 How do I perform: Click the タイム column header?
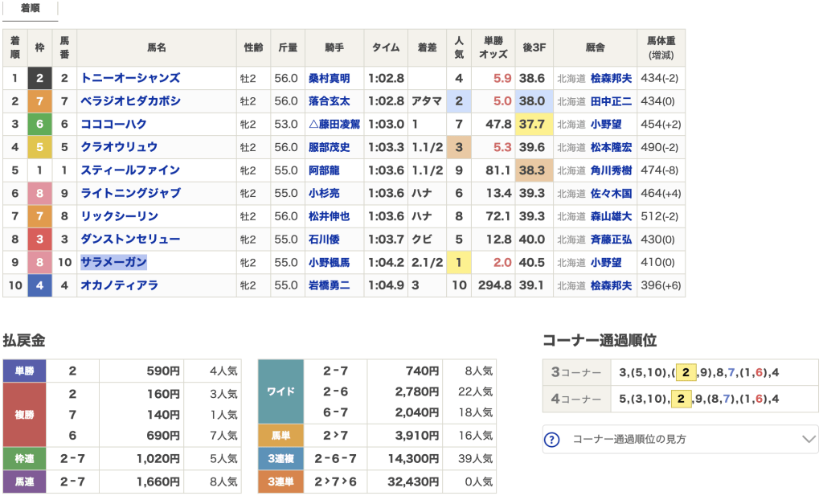pos(386,47)
